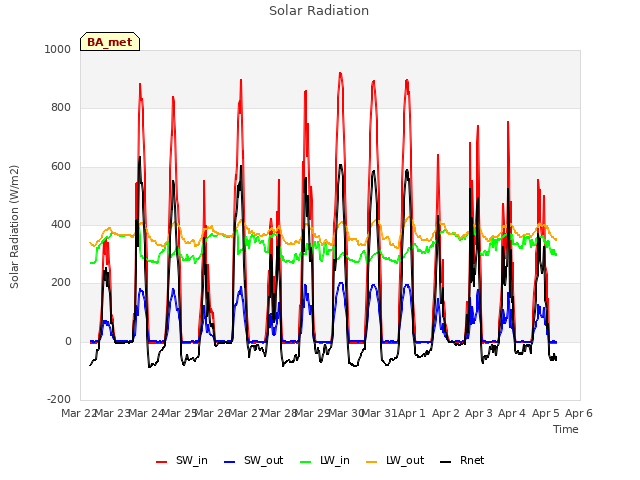Click the BA_met annotation label

click(x=110, y=42)
